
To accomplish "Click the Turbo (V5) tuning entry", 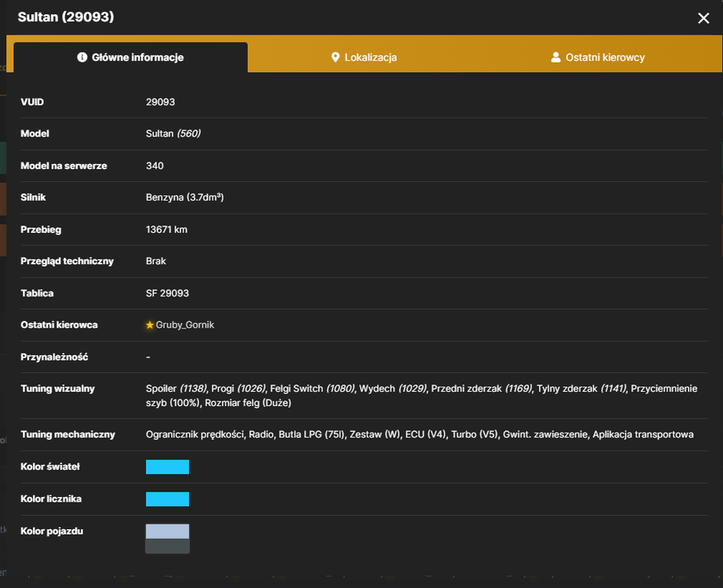I will click(474, 434).
